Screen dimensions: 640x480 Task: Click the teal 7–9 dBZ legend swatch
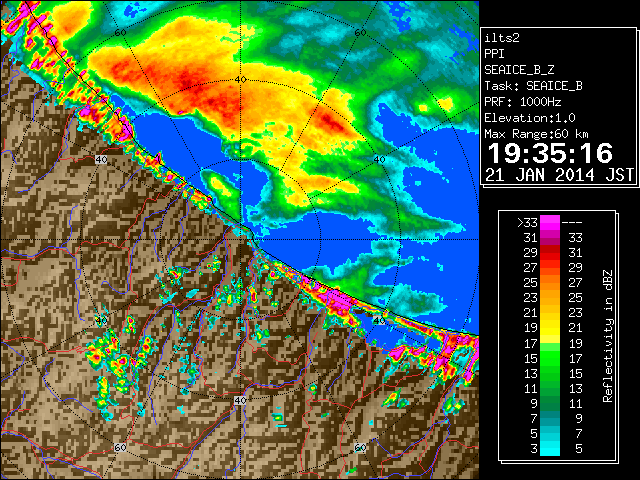[550, 418]
